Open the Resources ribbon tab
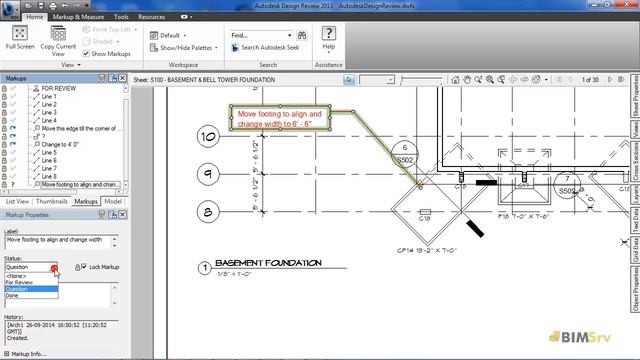 point(151,17)
